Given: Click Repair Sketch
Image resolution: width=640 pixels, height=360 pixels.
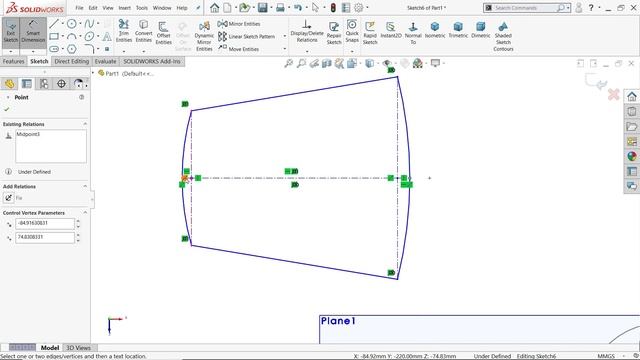Looking at the screenshot, I should (x=334, y=33).
